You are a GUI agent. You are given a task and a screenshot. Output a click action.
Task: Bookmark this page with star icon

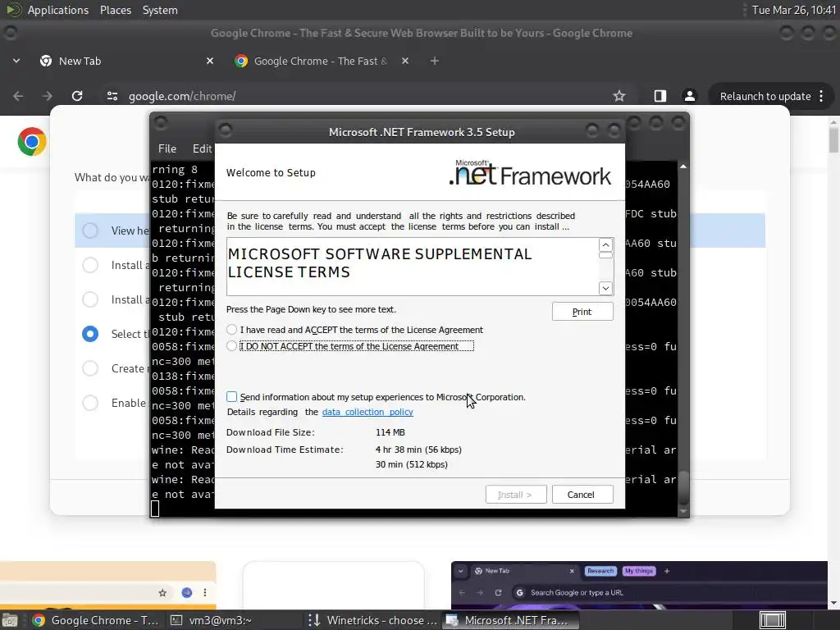coord(619,96)
